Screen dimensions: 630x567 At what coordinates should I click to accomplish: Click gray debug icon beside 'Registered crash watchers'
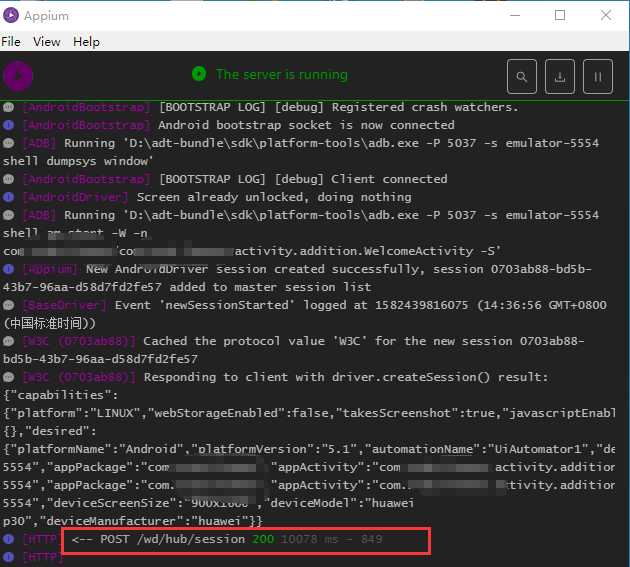(x=8, y=107)
